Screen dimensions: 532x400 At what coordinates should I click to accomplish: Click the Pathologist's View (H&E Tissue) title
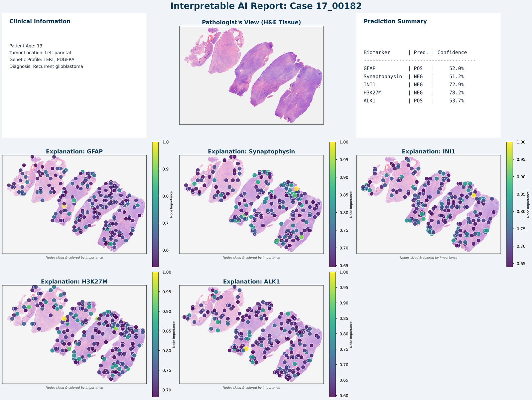coord(251,22)
